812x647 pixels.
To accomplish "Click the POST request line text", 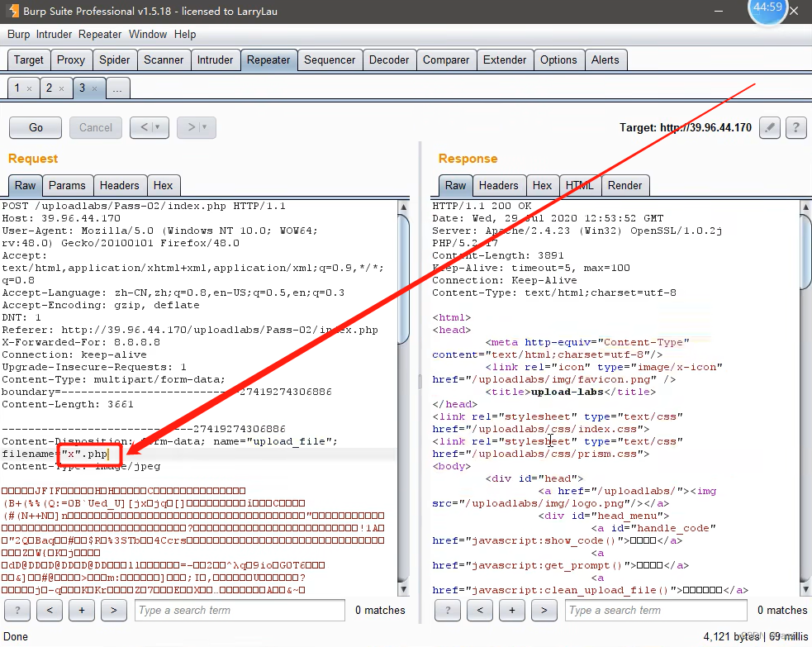I will tap(144, 207).
